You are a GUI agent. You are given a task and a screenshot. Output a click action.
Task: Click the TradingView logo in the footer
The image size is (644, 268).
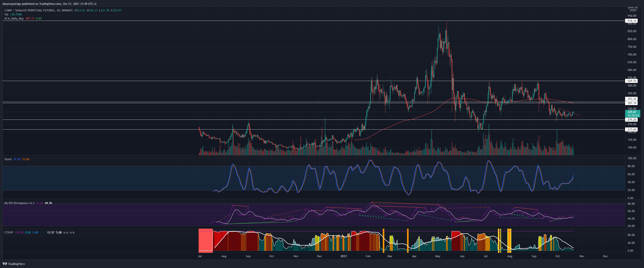pyautogui.click(x=14, y=264)
